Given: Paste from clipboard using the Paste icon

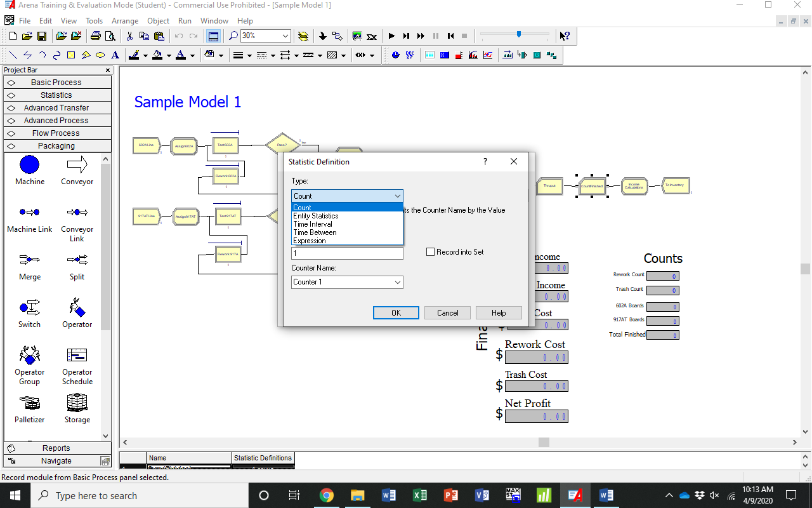Looking at the screenshot, I should coord(159,36).
